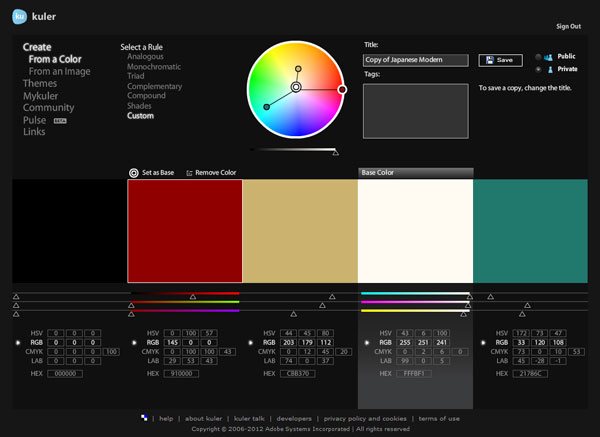Click the HEX field showing CBB370

click(x=297, y=373)
